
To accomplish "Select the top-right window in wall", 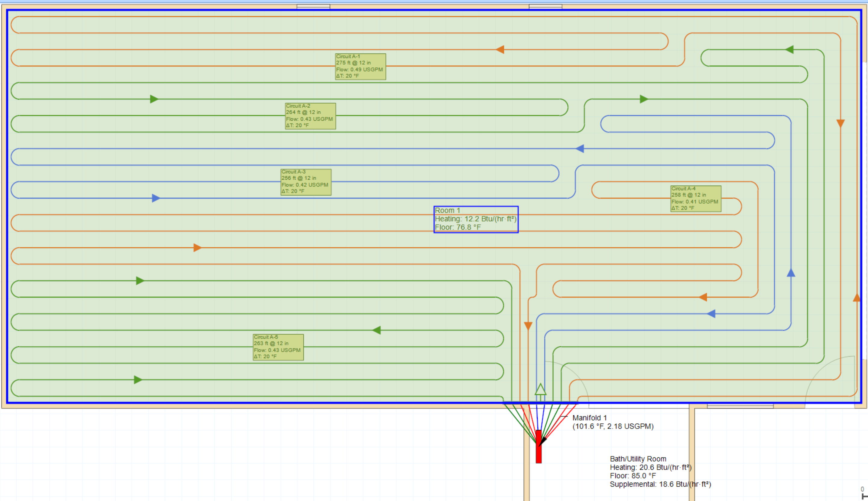I will (x=545, y=7).
